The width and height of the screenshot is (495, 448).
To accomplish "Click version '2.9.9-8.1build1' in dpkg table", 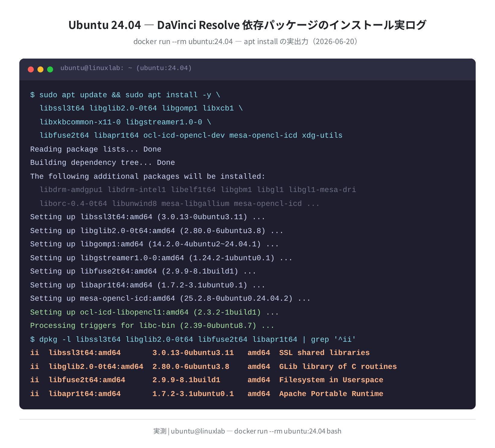I will point(187,380).
